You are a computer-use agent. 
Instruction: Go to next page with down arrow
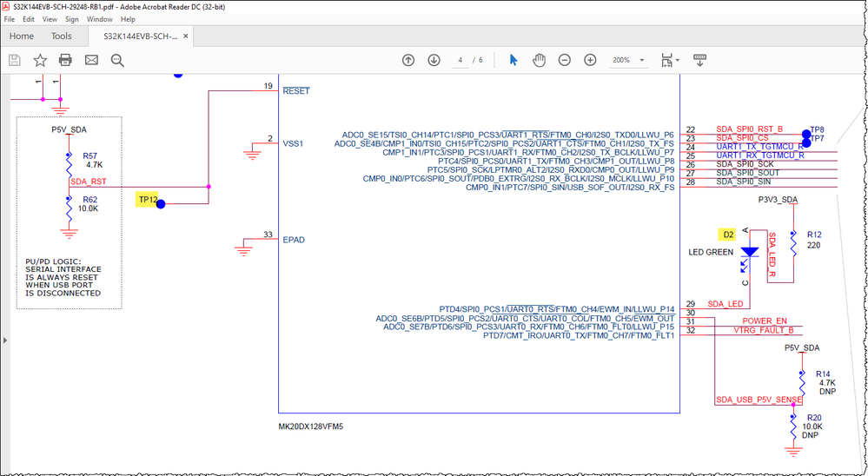point(434,60)
